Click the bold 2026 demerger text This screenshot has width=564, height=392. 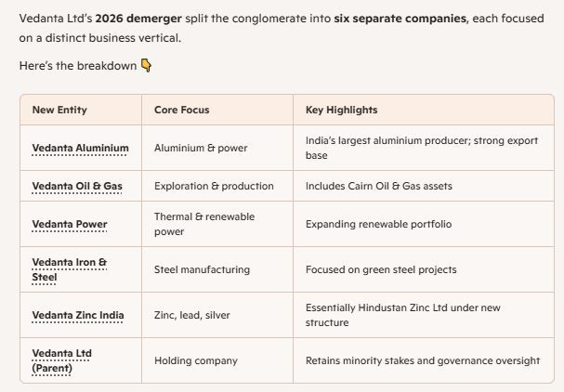(138, 19)
